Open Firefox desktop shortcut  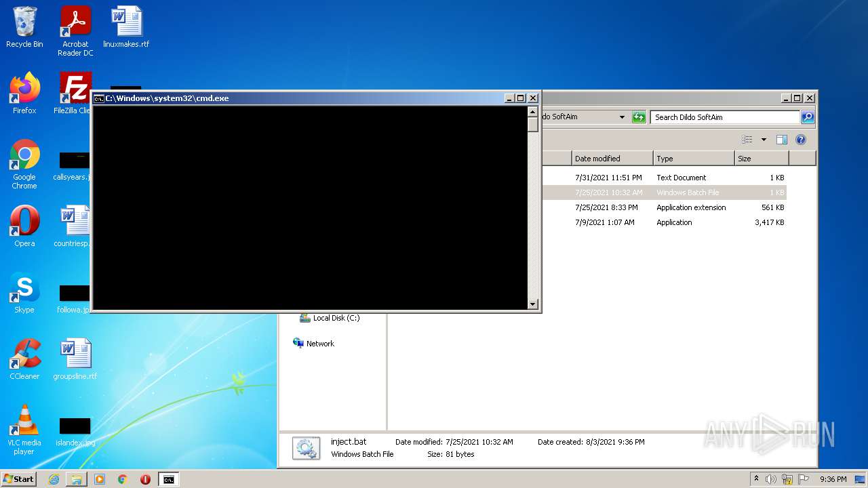(x=24, y=94)
